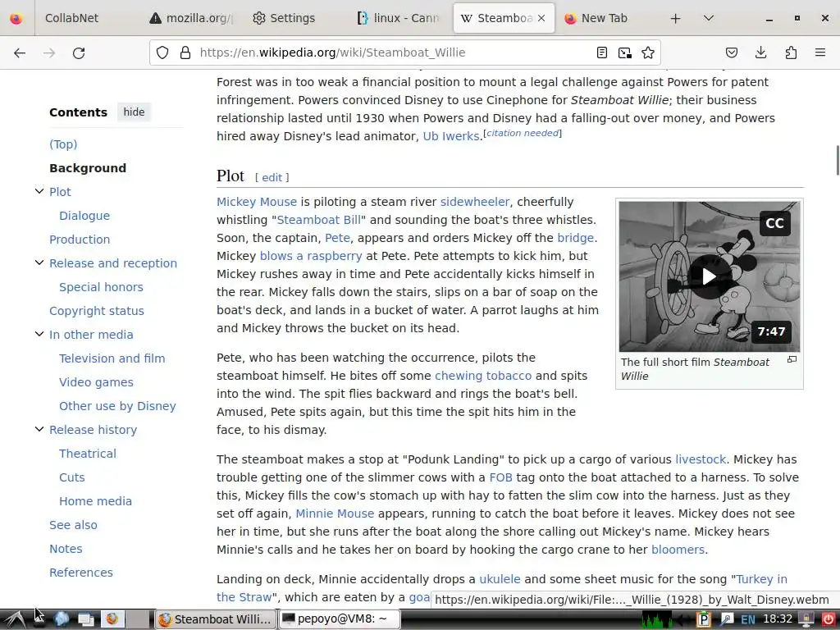Reload the current Wikipedia page
Screen dimensions: 840x630
79,52
